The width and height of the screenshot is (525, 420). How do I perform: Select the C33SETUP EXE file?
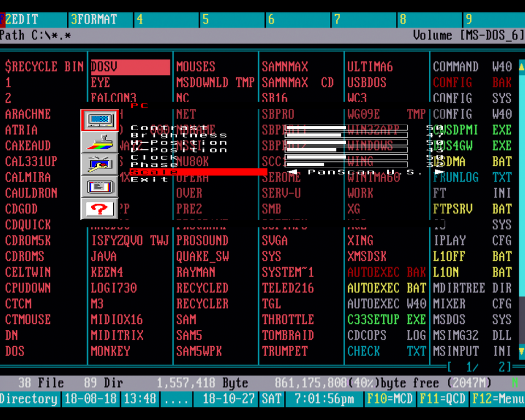387,319
